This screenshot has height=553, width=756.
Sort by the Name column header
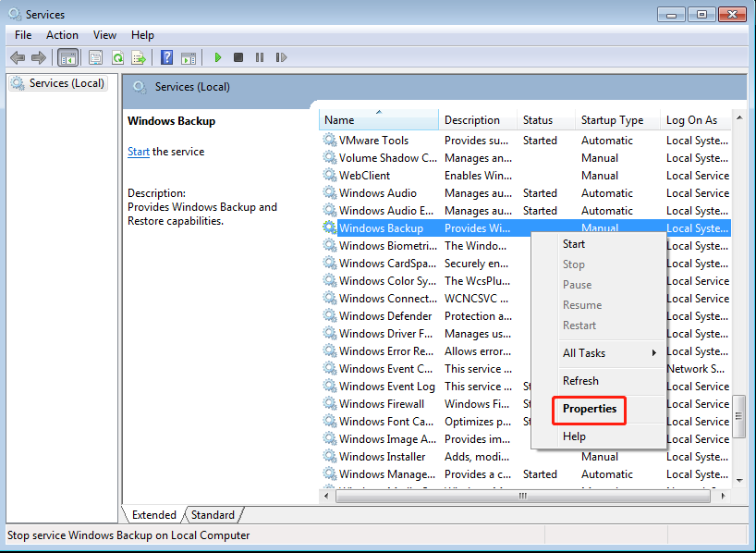tap(379, 120)
